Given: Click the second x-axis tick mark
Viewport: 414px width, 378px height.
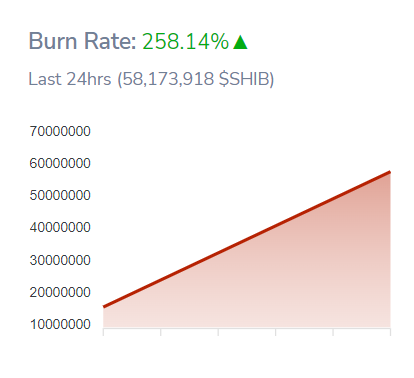Looking at the screenshot, I should 161,332.
